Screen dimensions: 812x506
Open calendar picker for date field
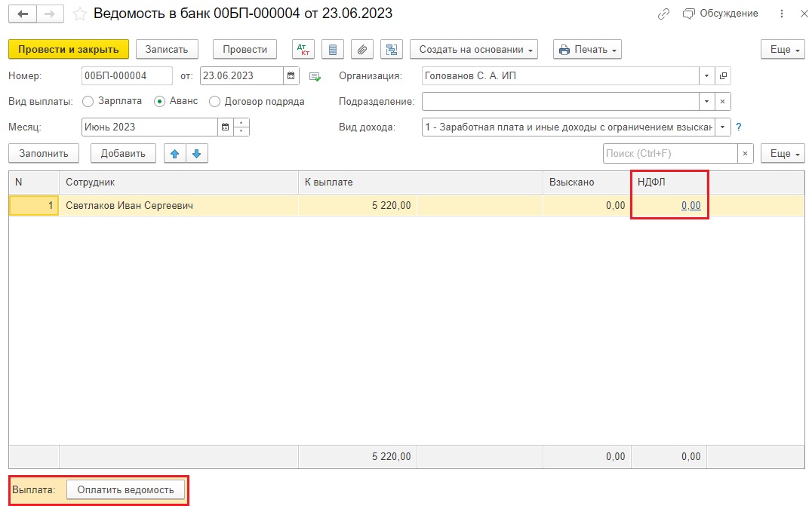tap(291, 76)
